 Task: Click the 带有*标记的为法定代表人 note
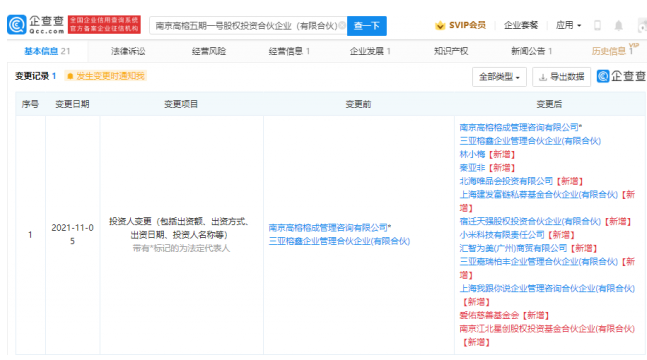click(x=181, y=248)
